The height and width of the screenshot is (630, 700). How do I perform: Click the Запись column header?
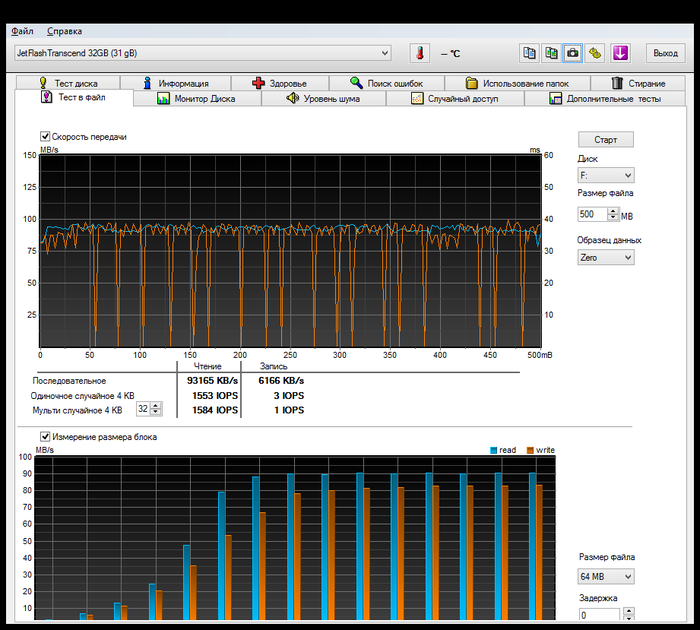point(273,366)
